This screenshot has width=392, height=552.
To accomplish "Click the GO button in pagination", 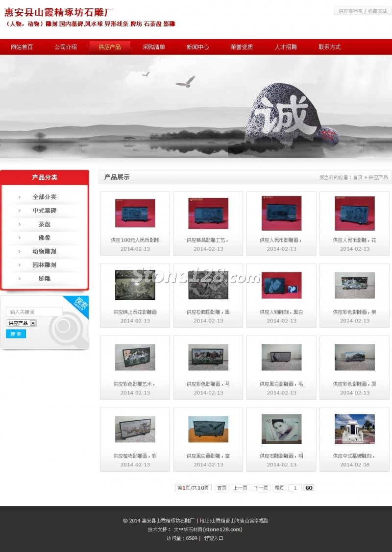I will click(309, 488).
